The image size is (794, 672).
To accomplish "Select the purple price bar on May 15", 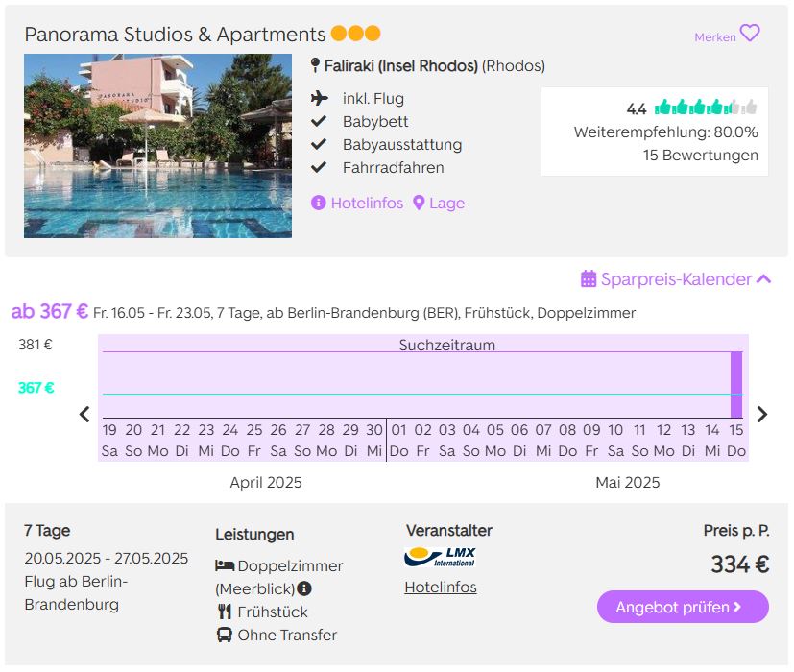I will pos(736,385).
